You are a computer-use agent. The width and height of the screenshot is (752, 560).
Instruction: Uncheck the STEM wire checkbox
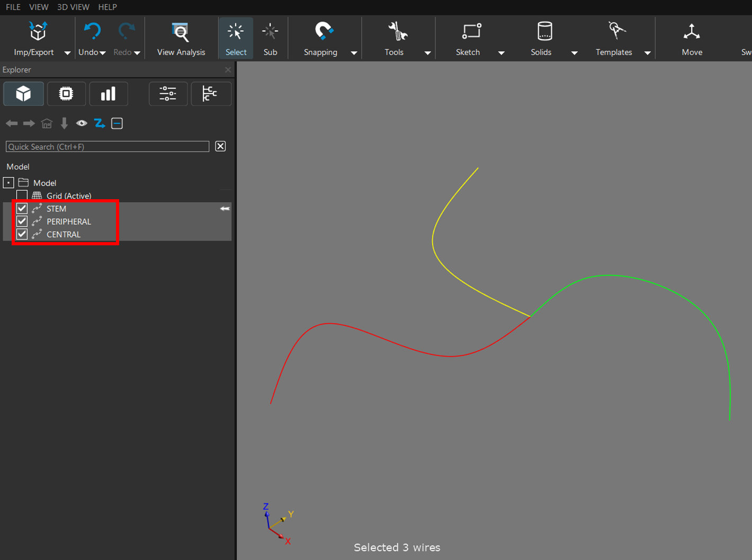point(22,209)
